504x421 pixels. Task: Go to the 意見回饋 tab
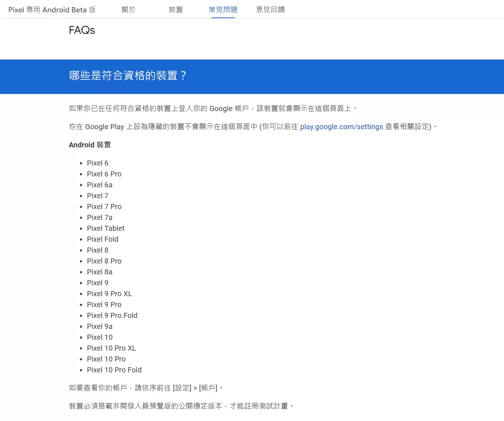click(x=271, y=10)
